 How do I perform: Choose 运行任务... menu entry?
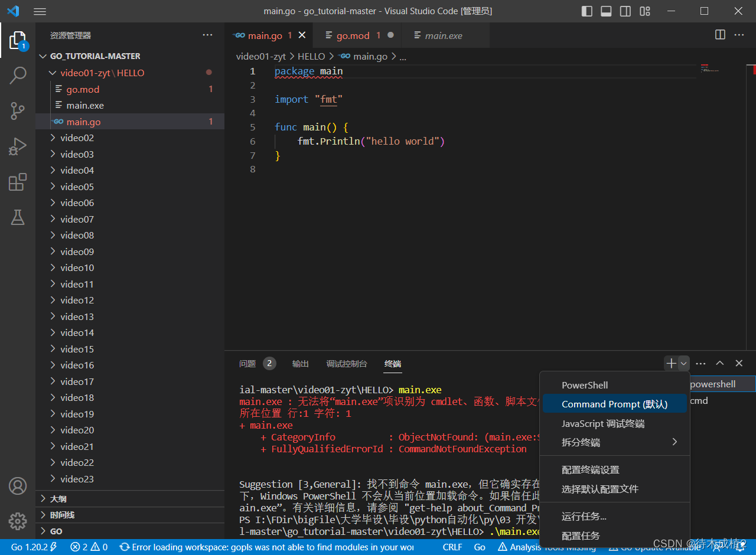coord(614,516)
